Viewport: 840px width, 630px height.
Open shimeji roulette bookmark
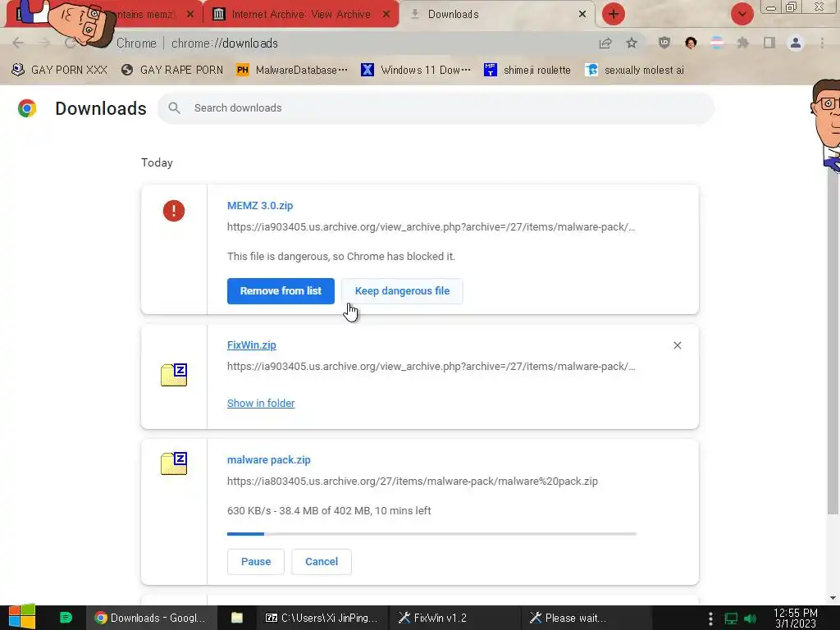(x=527, y=71)
